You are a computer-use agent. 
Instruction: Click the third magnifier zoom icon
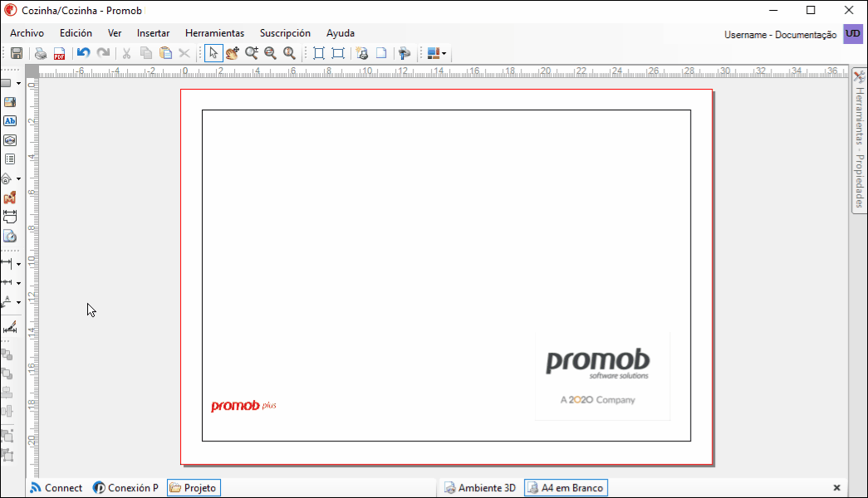pyautogui.click(x=290, y=53)
